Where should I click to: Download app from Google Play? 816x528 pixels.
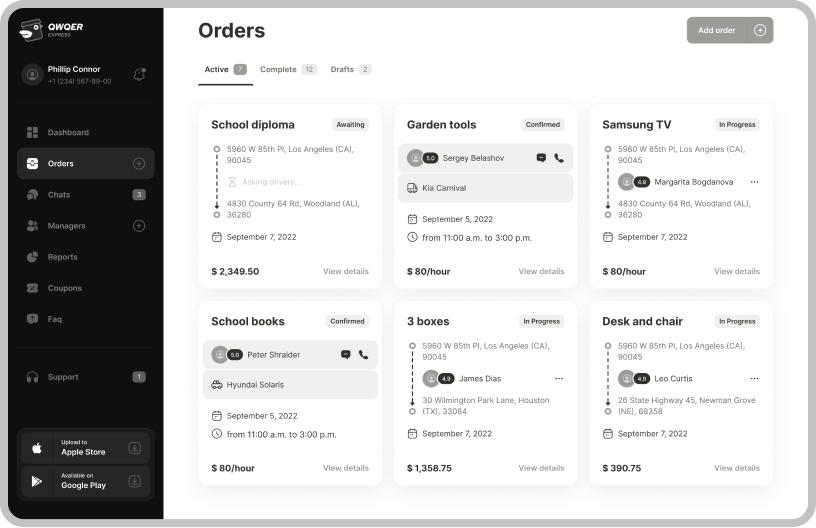point(85,481)
